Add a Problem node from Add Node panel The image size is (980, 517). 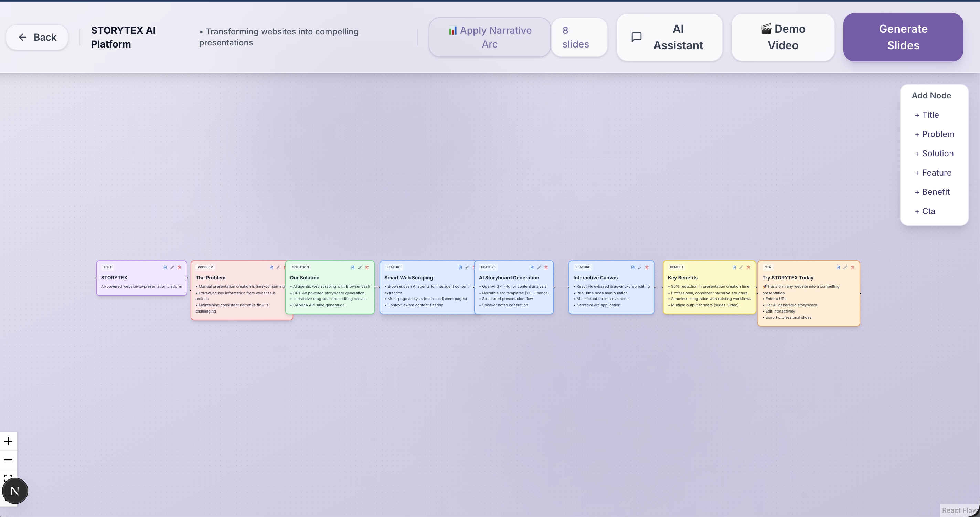pyautogui.click(x=934, y=134)
